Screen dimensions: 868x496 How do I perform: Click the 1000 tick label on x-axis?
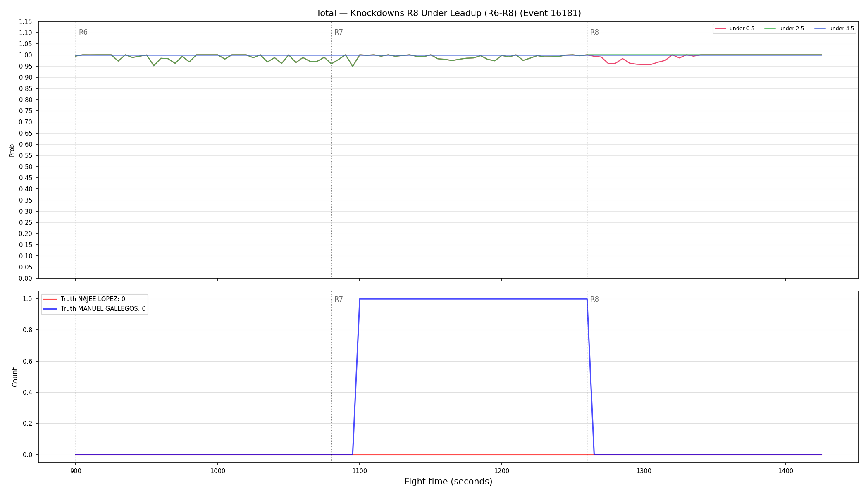(217, 471)
